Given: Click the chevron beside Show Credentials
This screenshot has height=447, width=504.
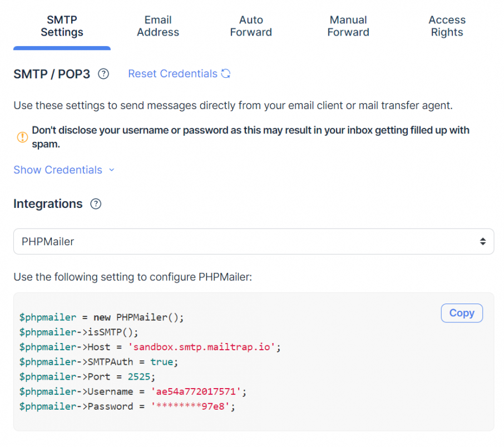Looking at the screenshot, I should pyautogui.click(x=111, y=170).
